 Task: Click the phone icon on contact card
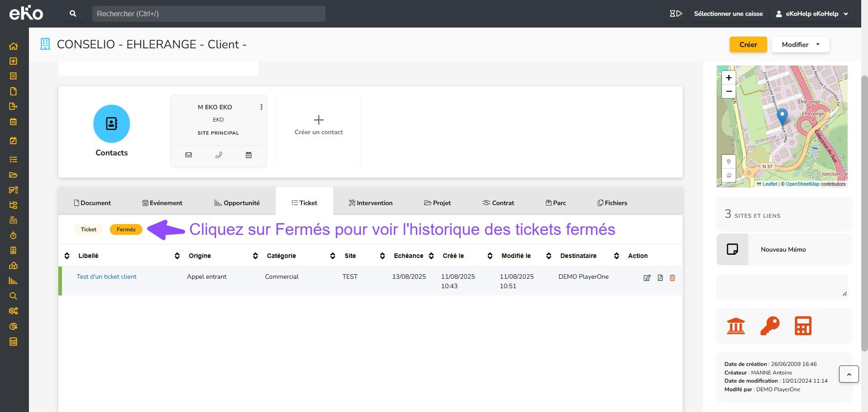(219, 155)
